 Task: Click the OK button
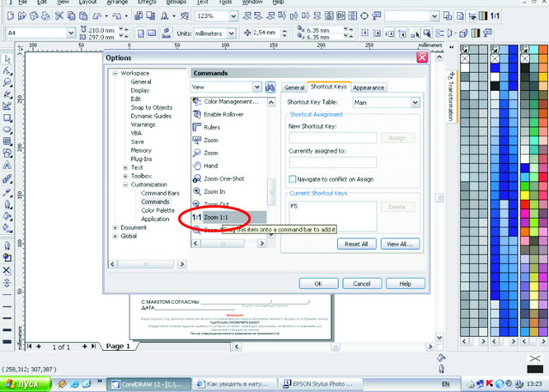click(318, 284)
